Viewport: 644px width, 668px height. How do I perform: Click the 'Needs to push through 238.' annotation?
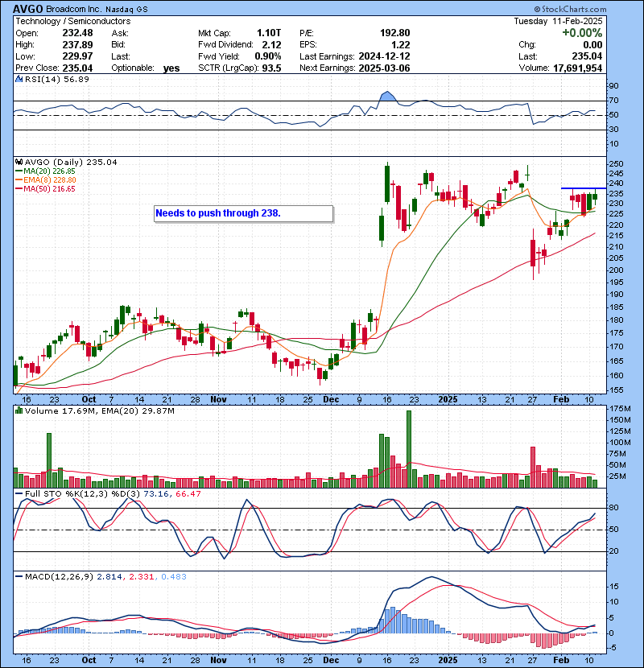coord(243,213)
